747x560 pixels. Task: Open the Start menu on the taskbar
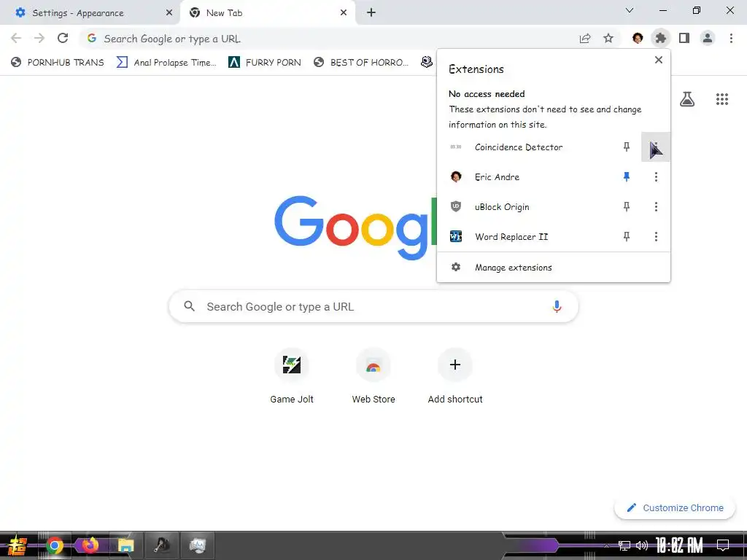[17, 545]
